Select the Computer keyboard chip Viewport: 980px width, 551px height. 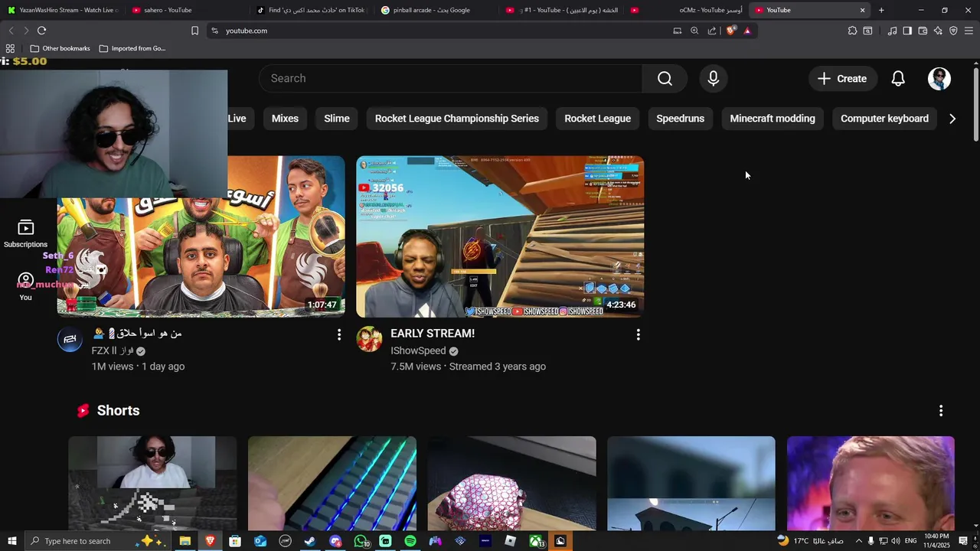884,119
